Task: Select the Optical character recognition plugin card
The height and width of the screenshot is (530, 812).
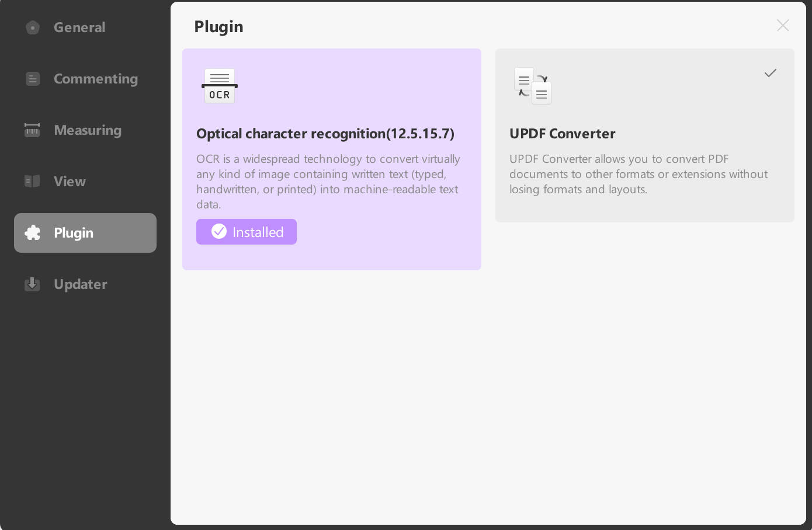Action: pyautogui.click(x=332, y=159)
